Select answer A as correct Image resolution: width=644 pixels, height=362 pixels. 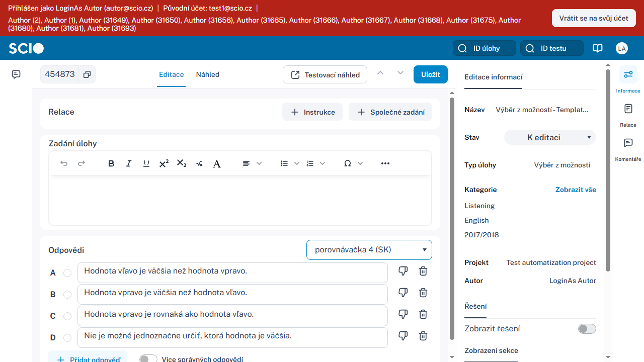pyautogui.click(x=67, y=273)
